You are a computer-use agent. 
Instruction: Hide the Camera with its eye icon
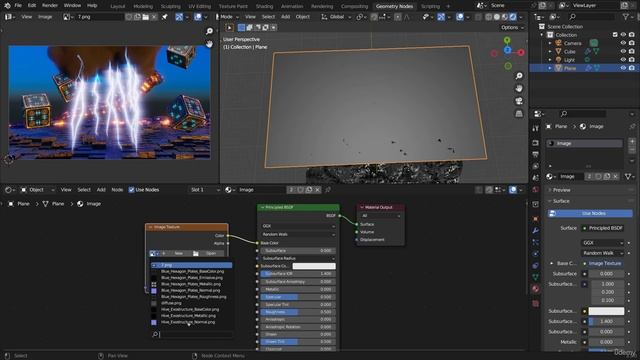tap(623, 43)
